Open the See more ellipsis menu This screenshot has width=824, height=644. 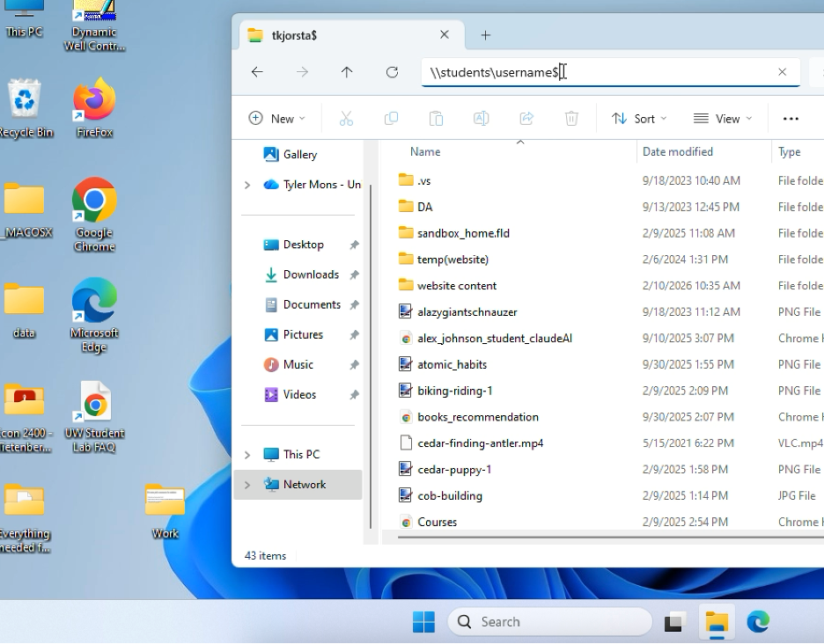coord(791,119)
